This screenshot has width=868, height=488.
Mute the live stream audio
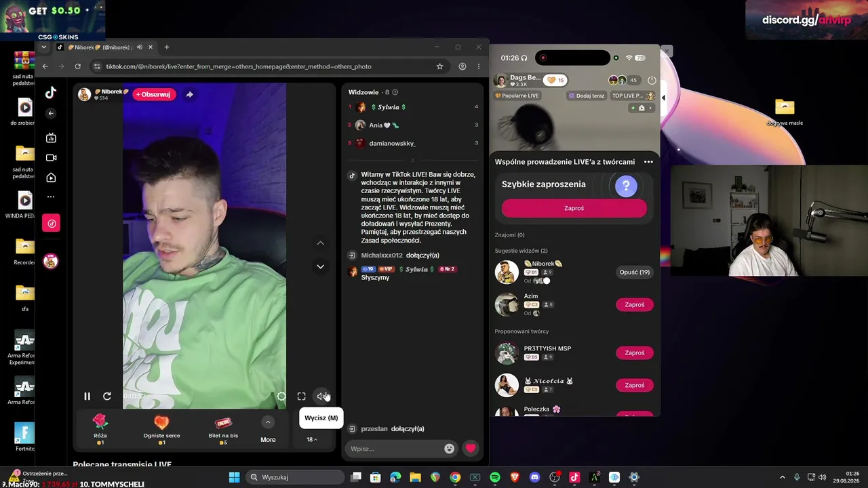(x=321, y=396)
